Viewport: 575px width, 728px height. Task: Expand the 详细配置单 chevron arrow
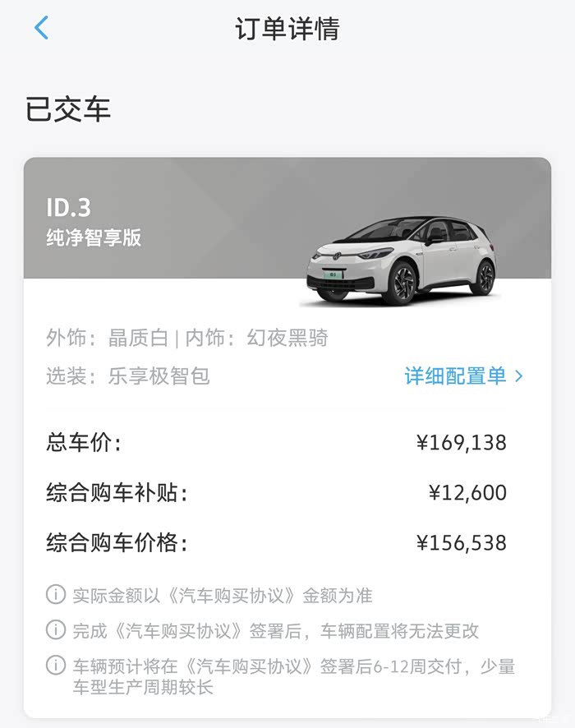[x=519, y=376]
